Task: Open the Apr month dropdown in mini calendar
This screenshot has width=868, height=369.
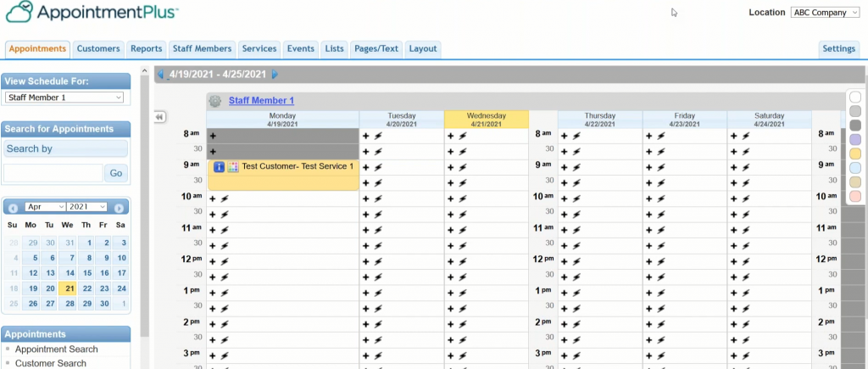Action: point(46,207)
